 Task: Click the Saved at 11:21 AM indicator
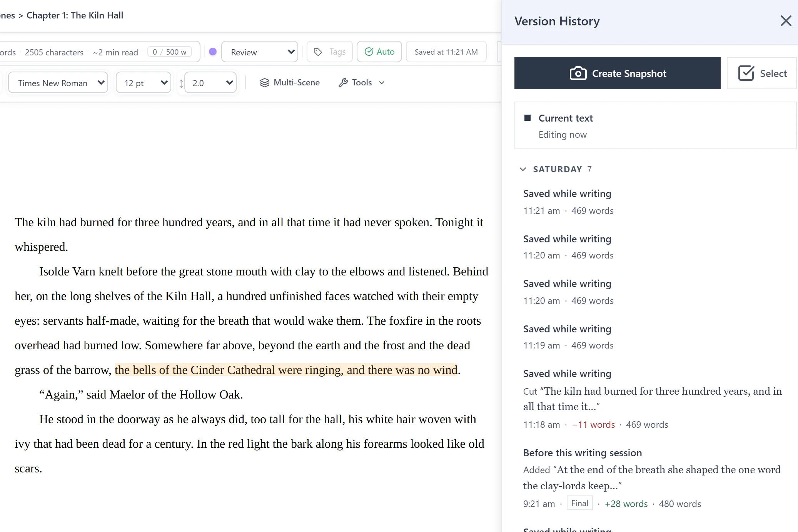(x=446, y=52)
